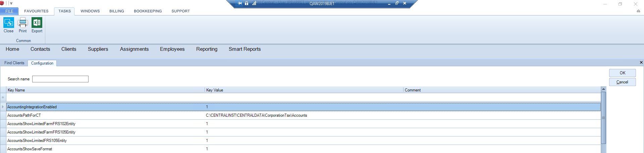Go to the Suppliers section
This screenshot has width=644, height=153.
(x=98, y=49)
